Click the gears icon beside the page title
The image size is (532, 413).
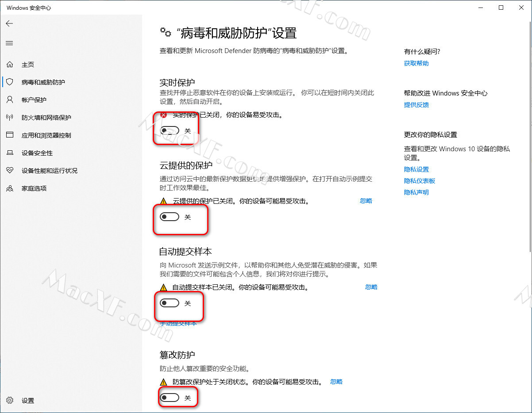coord(166,32)
